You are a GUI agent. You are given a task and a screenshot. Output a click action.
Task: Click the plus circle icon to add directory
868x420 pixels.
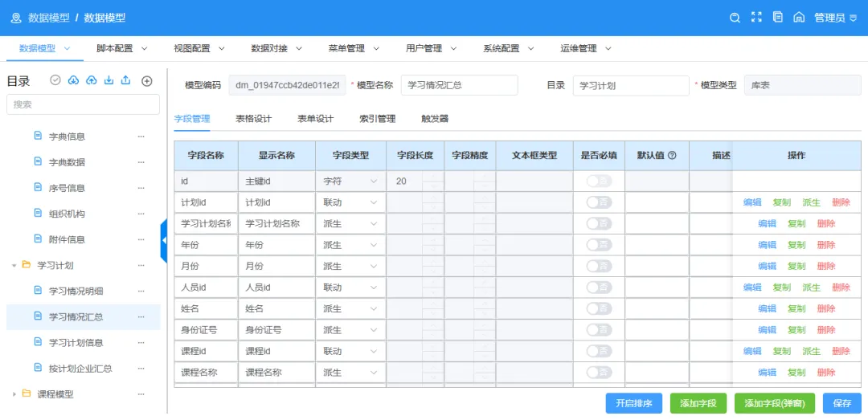click(x=147, y=81)
